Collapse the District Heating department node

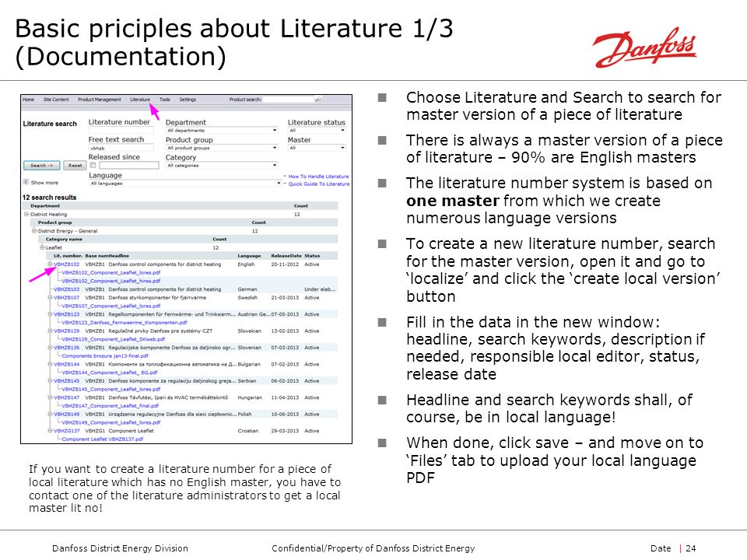pos(26,215)
